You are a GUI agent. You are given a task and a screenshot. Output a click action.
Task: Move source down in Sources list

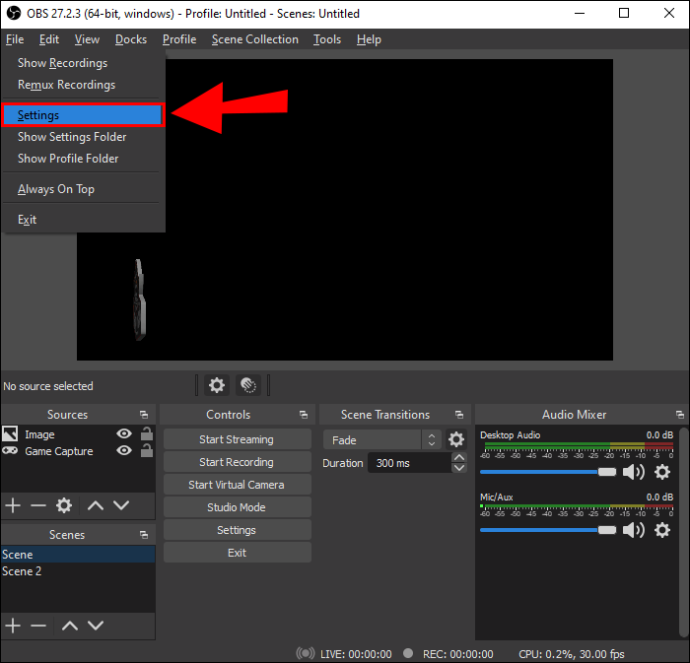coord(121,505)
